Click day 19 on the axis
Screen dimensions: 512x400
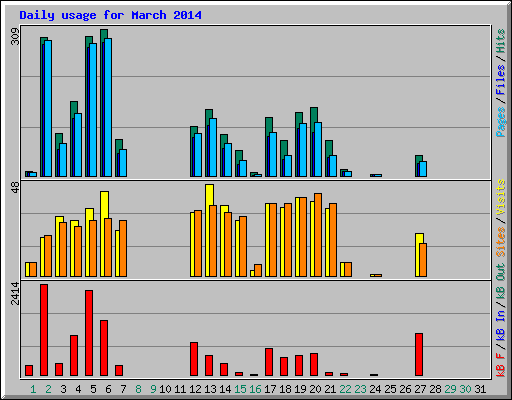(x=300, y=389)
